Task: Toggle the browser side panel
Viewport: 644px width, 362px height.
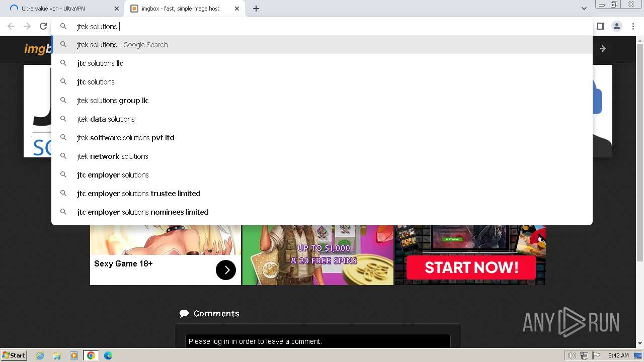Action: 601,26
